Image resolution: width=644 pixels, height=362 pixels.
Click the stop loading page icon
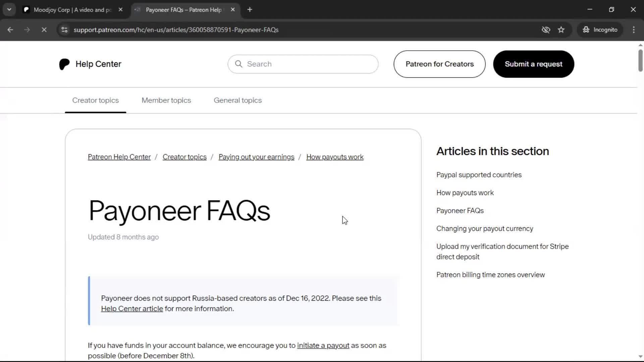click(x=44, y=30)
